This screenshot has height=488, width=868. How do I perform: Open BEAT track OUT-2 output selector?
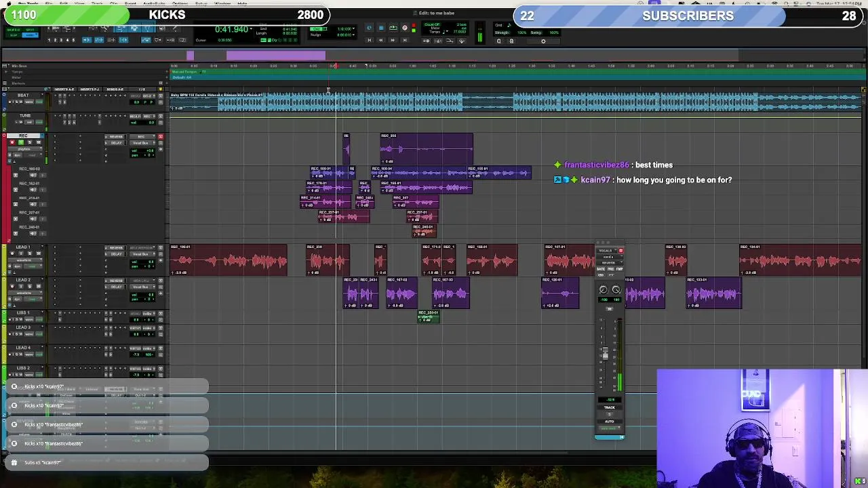click(149, 96)
